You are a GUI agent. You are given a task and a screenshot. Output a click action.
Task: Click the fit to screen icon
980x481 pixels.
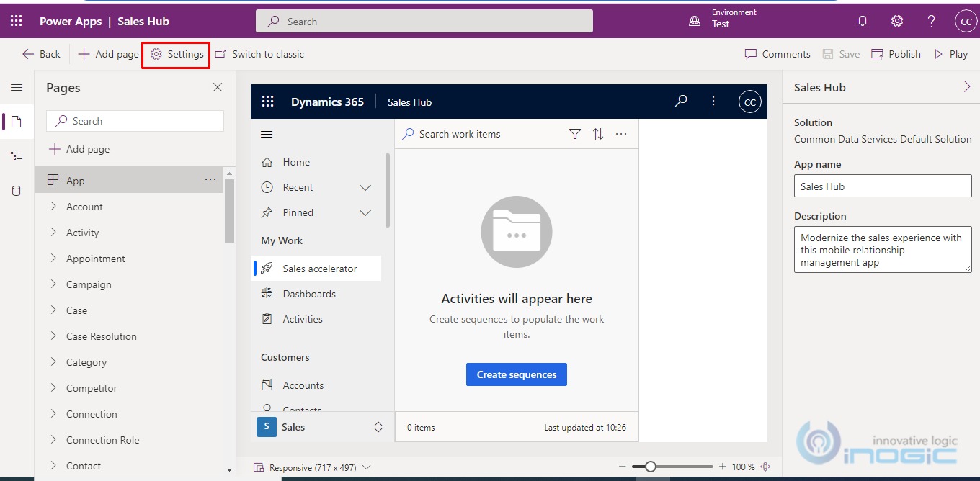pyautogui.click(x=766, y=467)
